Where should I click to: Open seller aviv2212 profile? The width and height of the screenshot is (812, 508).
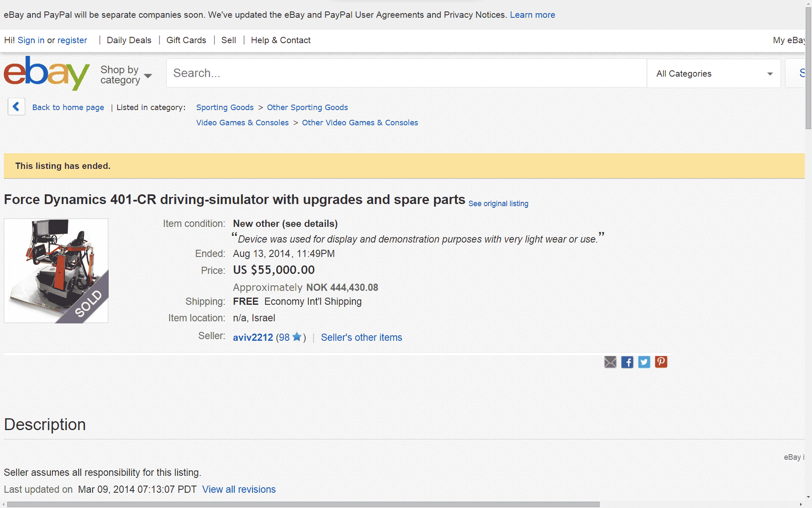click(x=253, y=337)
